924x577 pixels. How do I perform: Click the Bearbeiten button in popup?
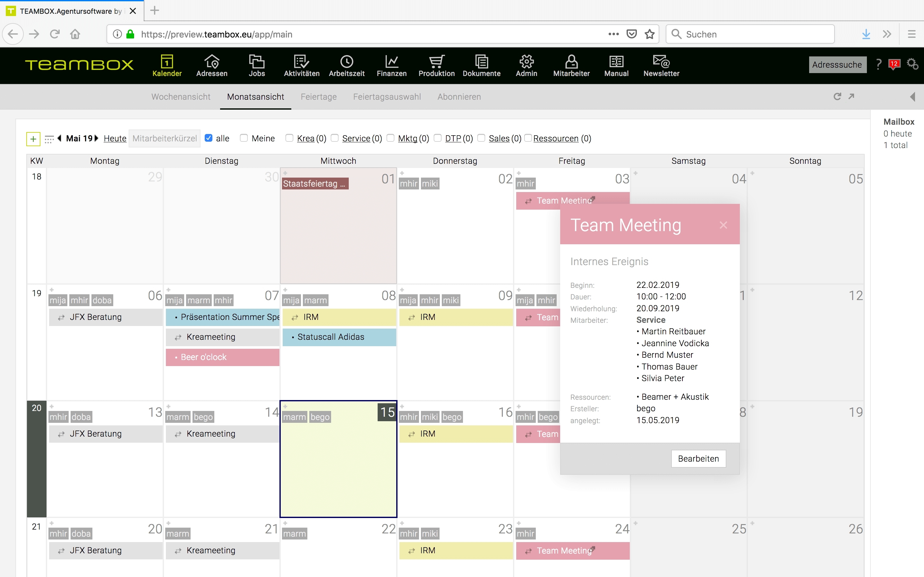[x=698, y=458]
